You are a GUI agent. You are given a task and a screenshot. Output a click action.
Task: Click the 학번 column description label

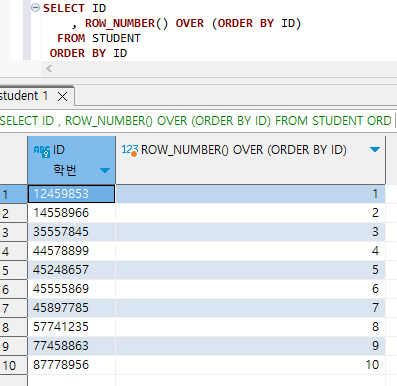pyautogui.click(x=65, y=170)
